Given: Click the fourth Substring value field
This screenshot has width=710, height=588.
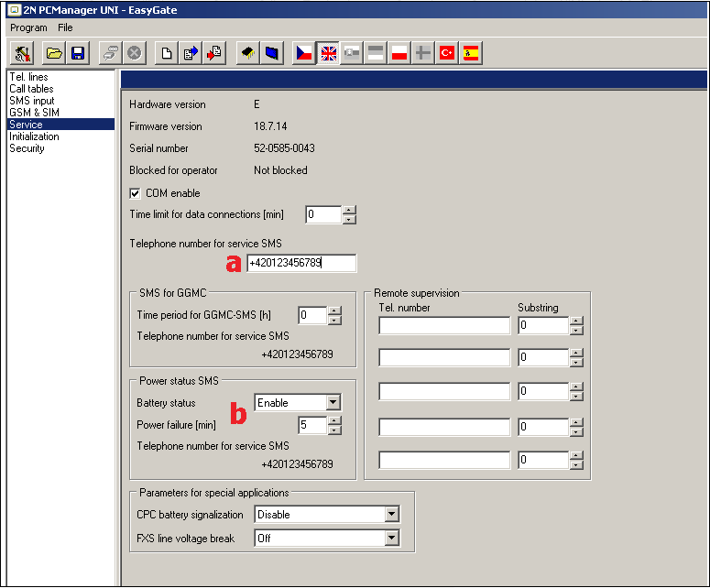Looking at the screenshot, I should tap(543, 427).
